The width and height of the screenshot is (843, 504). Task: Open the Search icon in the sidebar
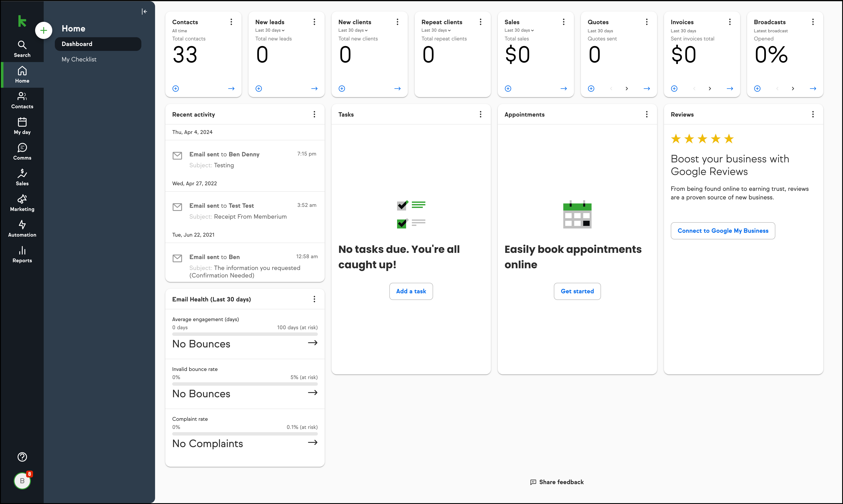(22, 49)
